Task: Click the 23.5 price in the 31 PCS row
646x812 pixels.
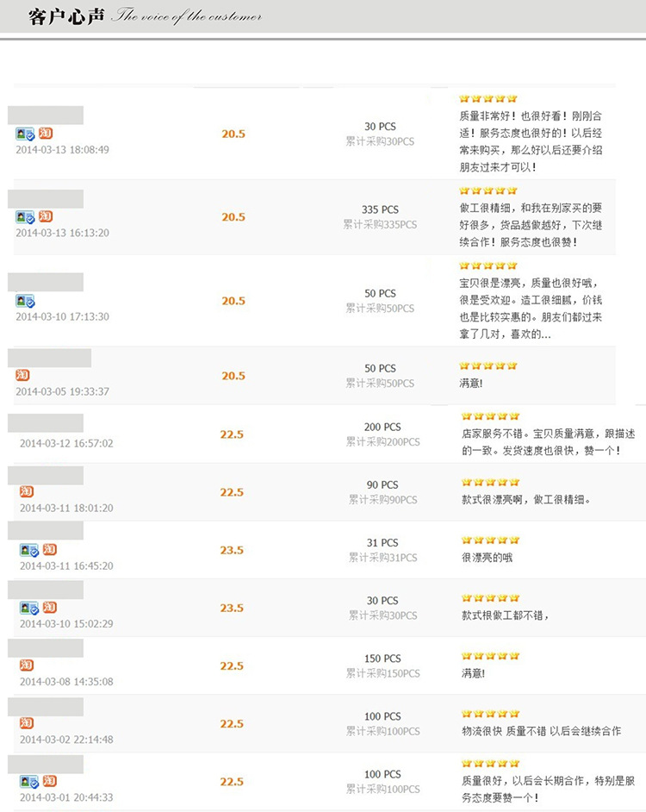Action: tap(232, 550)
